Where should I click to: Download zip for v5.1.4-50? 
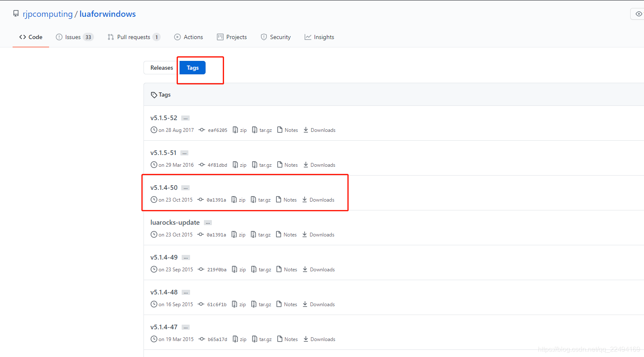click(238, 200)
